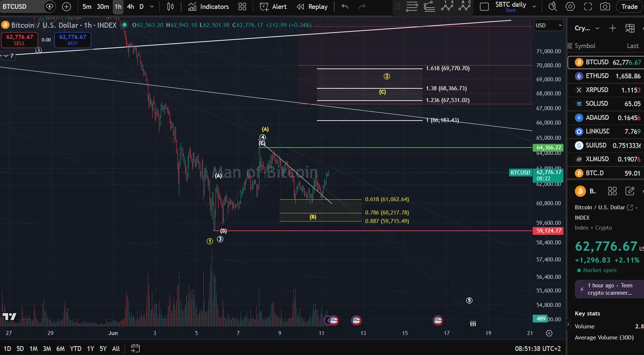Click the US economic event flag near date 13
This screenshot has height=355, width=644.
click(356, 320)
